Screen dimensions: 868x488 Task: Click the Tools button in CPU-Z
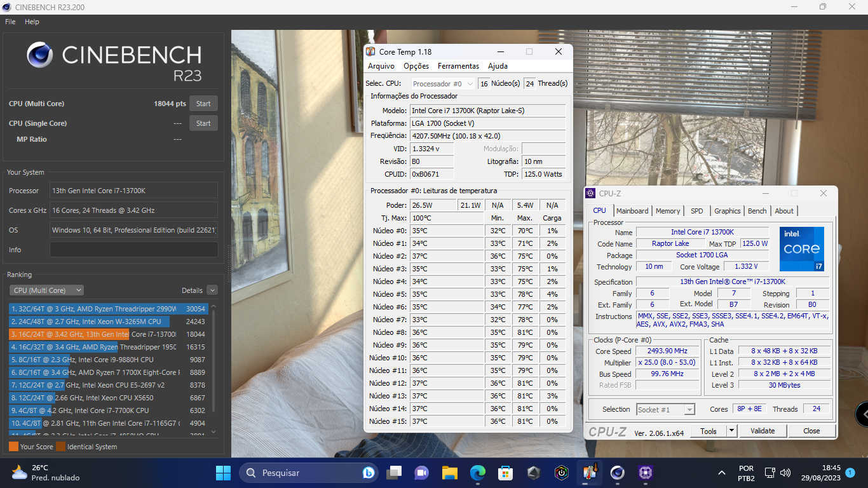709,431
